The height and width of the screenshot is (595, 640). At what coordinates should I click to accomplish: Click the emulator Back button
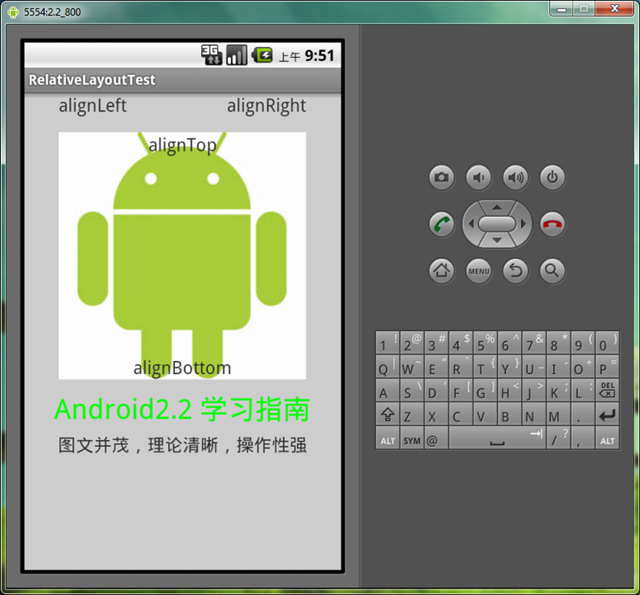point(516,271)
